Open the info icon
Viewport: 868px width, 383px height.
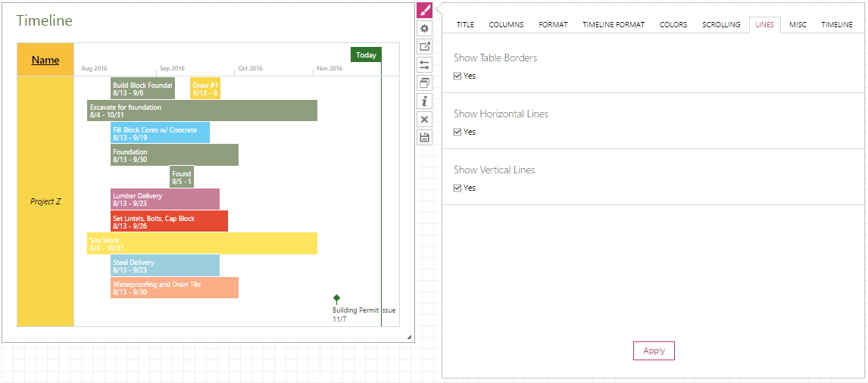(x=425, y=101)
